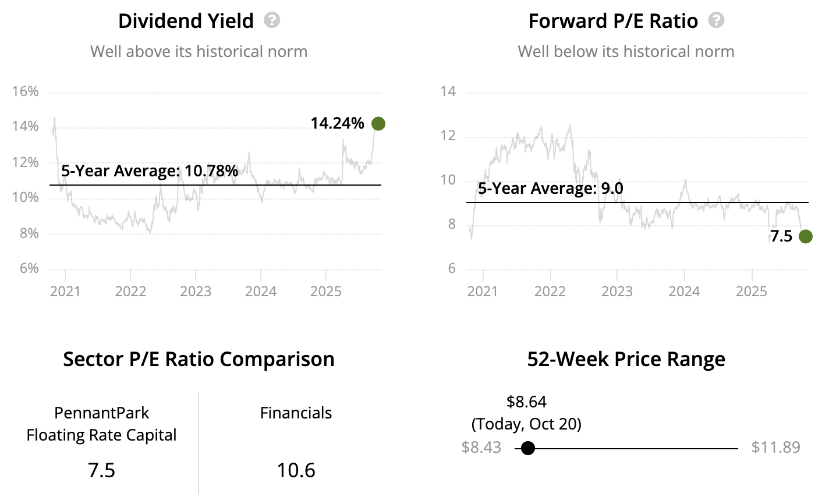Viewport: 829px width, 504px height.
Task: Click the 52-Week Price Range heading
Action: click(x=626, y=359)
